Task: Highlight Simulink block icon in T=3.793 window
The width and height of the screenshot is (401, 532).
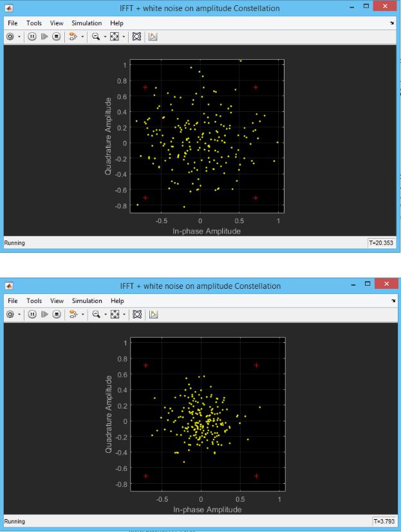Action: (73, 315)
